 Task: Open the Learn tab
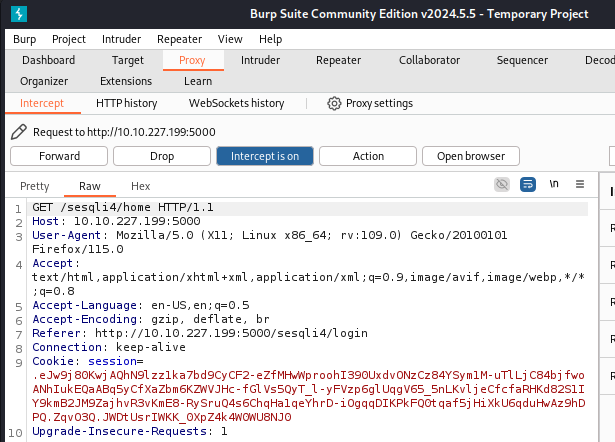(198, 81)
